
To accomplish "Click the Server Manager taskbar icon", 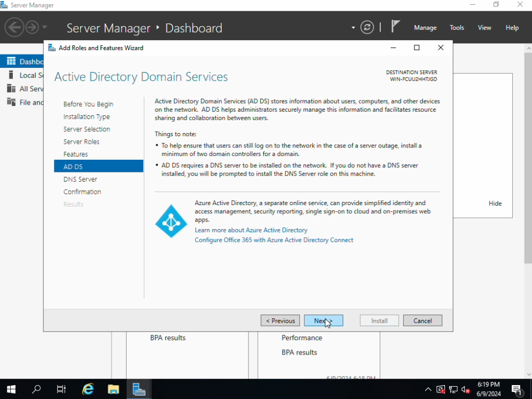I will coord(139,389).
